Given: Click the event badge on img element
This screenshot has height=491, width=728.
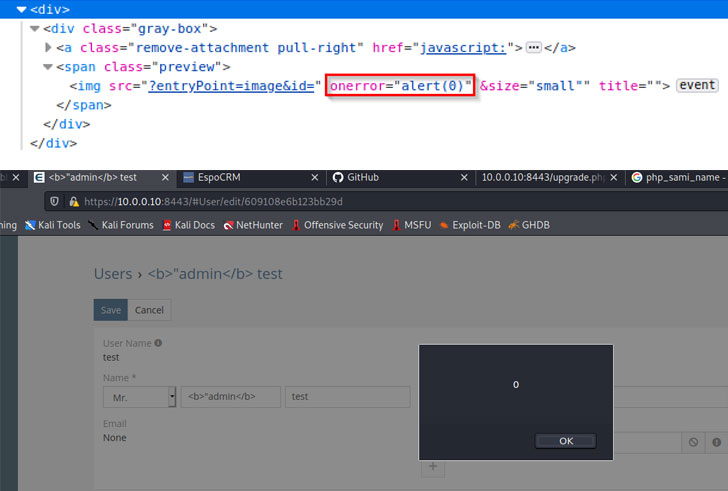Looking at the screenshot, I should click(696, 86).
